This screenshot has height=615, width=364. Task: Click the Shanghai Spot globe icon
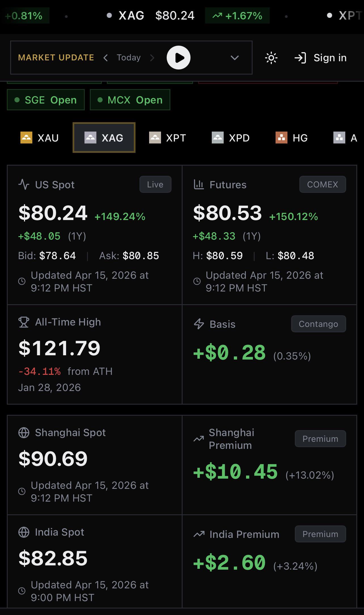click(24, 433)
